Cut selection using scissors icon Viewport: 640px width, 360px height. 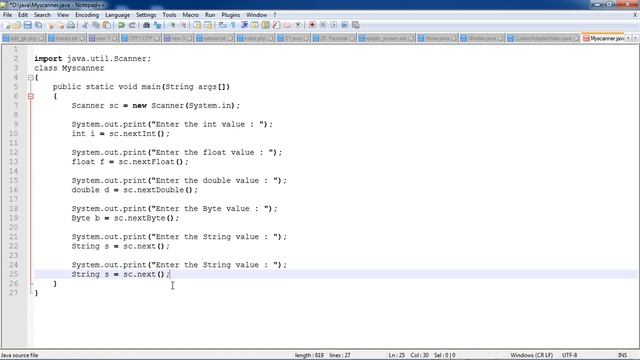tap(85, 25)
